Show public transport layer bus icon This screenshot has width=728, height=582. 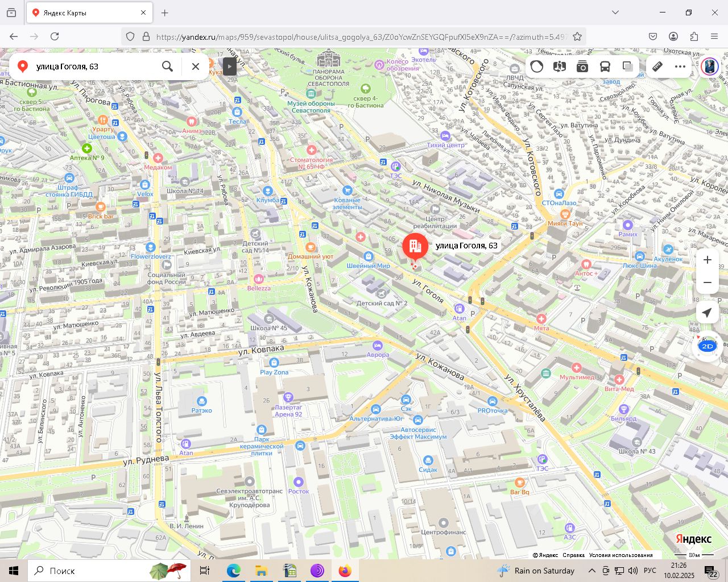pyautogui.click(x=605, y=66)
